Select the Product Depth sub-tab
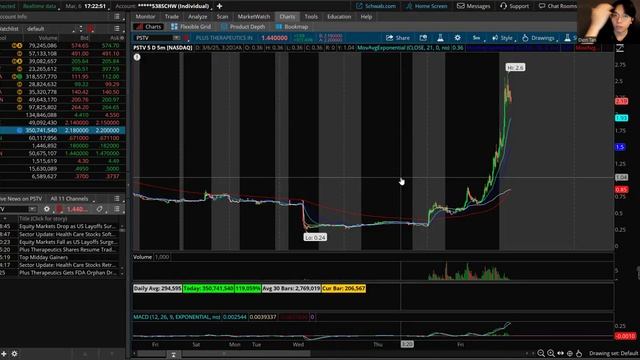Image resolution: width=640 pixels, height=360 pixels. pos(243,27)
